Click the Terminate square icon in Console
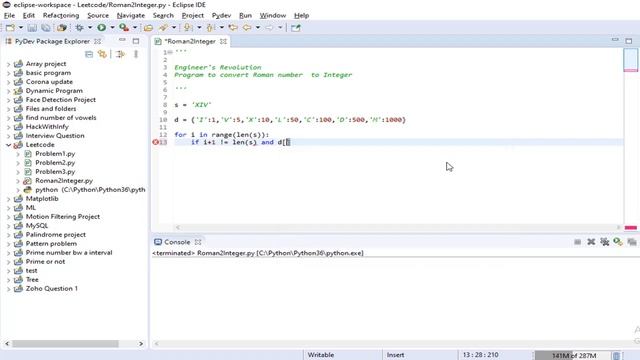Screen dimensions: 640x360 (578, 242)
